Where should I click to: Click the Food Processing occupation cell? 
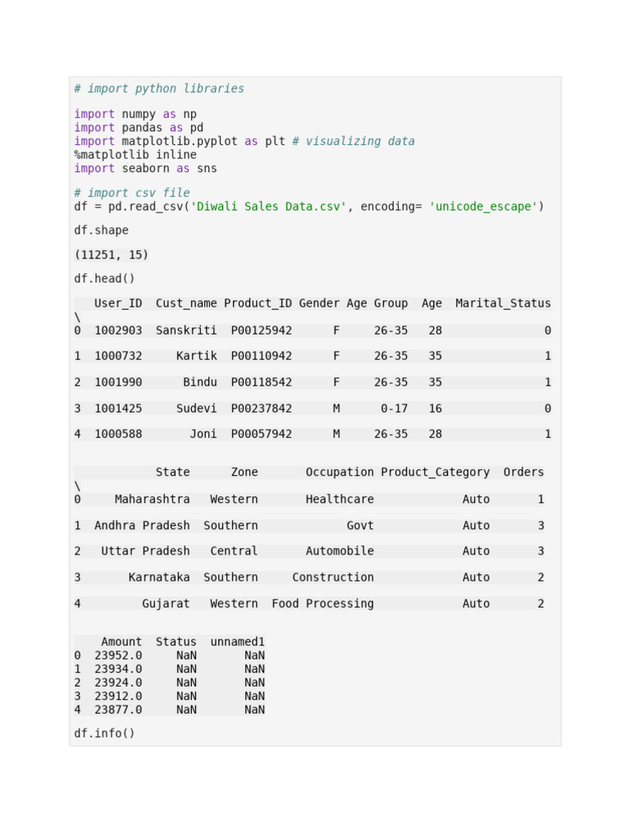click(322, 604)
